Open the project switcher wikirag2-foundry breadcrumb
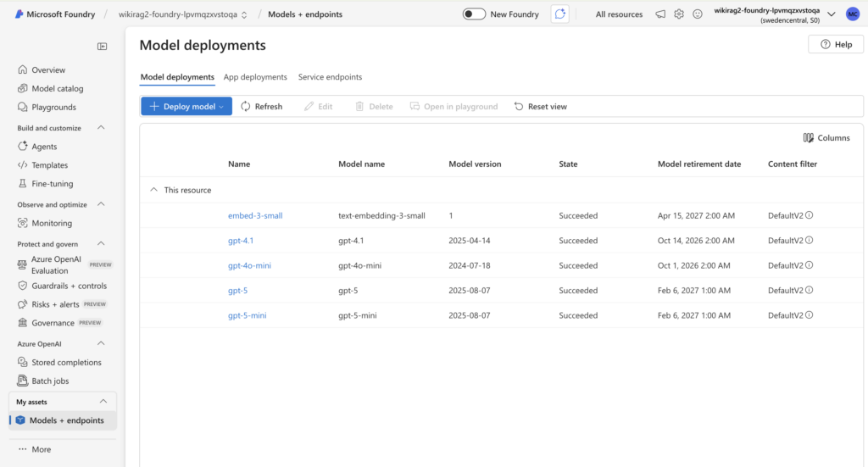This screenshot has height=467, width=868. [183, 14]
